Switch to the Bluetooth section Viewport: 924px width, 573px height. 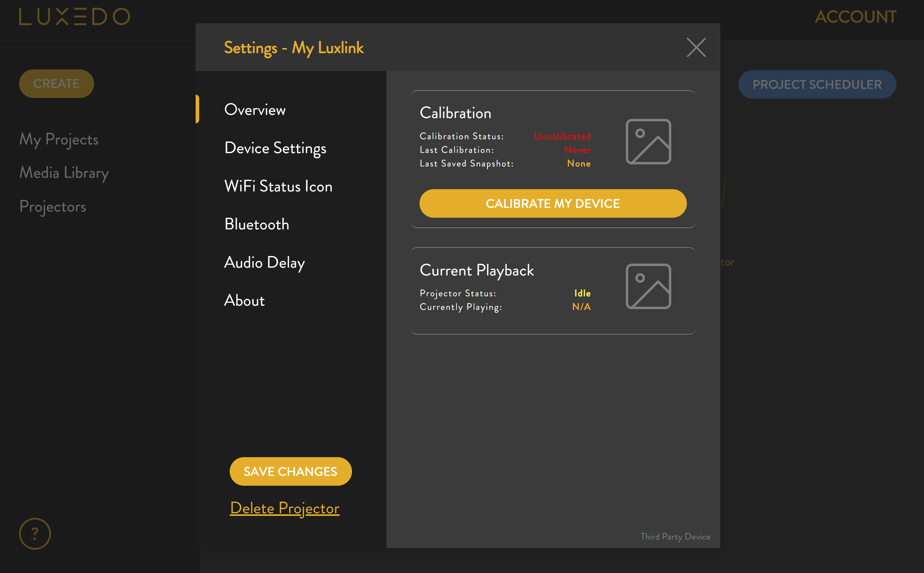coord(257,224)
